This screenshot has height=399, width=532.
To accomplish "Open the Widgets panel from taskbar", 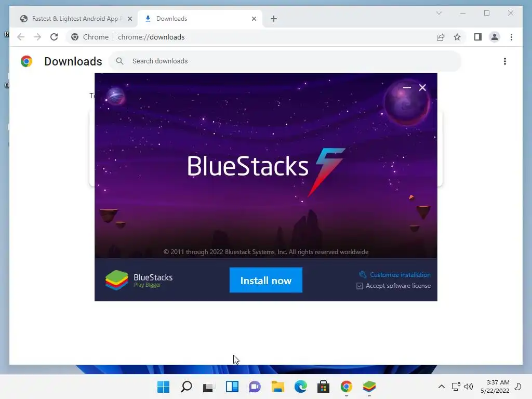I will tap(232, 387).
